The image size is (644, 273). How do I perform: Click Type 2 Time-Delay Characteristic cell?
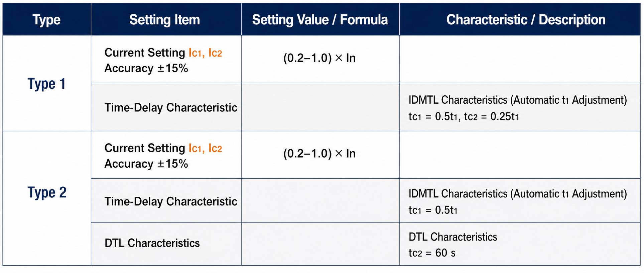(166, 201)
